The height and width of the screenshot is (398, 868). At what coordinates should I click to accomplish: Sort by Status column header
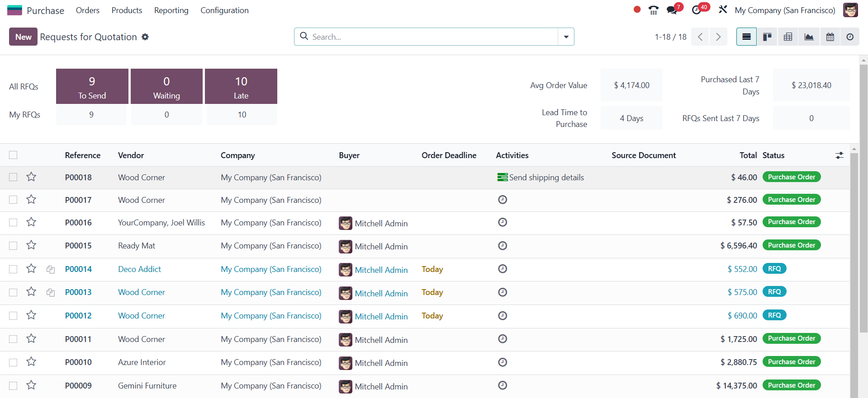773,155
